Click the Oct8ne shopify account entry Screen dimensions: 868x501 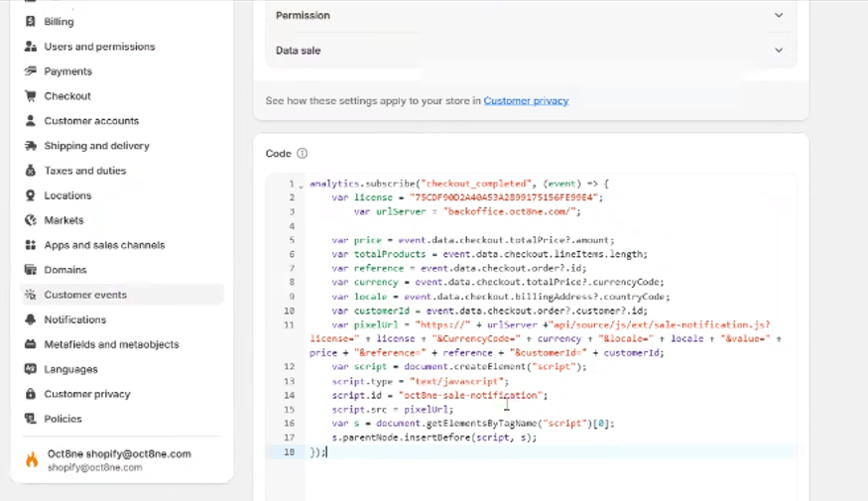[x=117, y=459]
